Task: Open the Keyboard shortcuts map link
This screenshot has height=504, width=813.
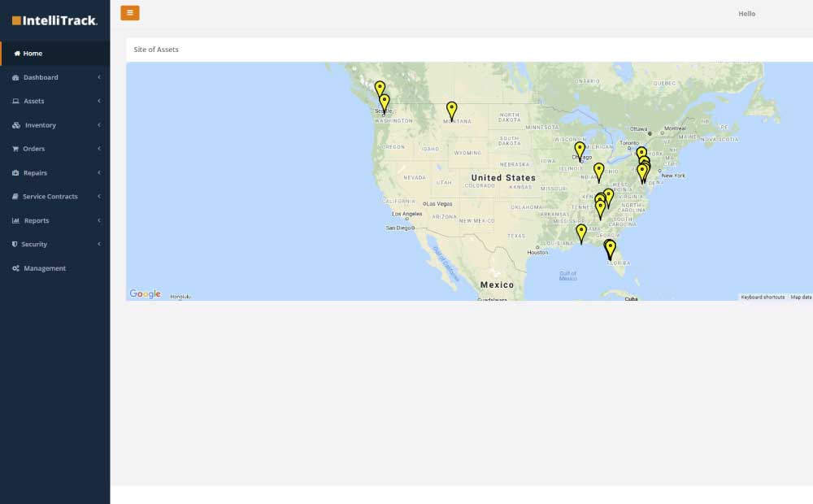Action: tap(763, 298)
